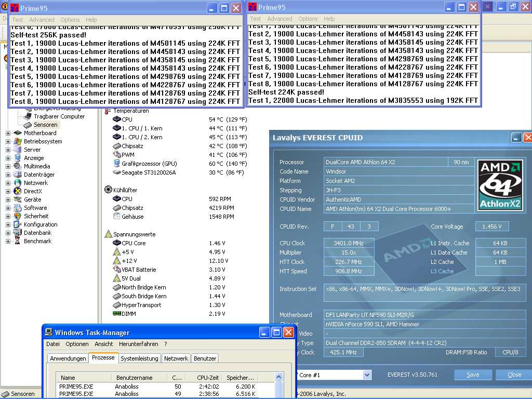Open the Netzwerk tab in Task-Manager
Screen dimensions: 532x399
[x=176, y=358]
